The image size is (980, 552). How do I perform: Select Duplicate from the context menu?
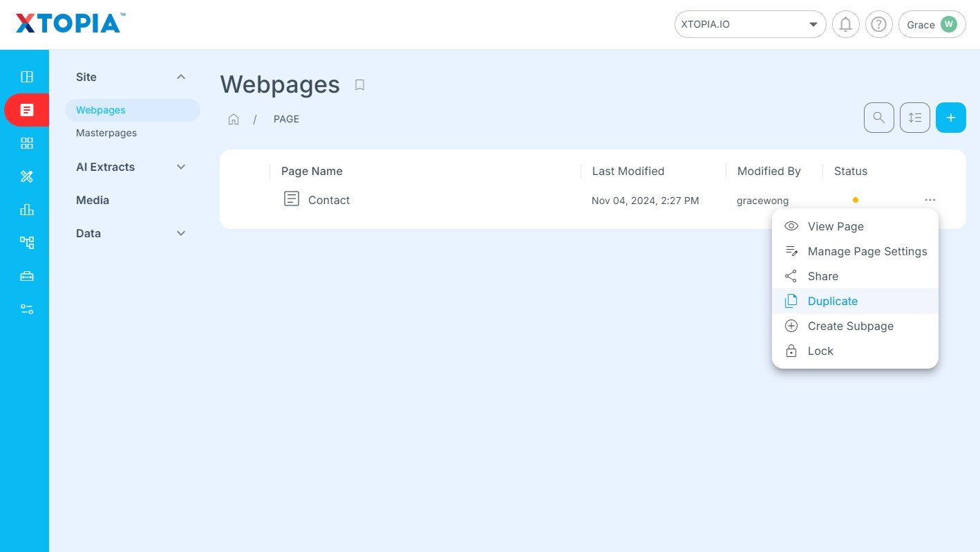click(832, 301)
